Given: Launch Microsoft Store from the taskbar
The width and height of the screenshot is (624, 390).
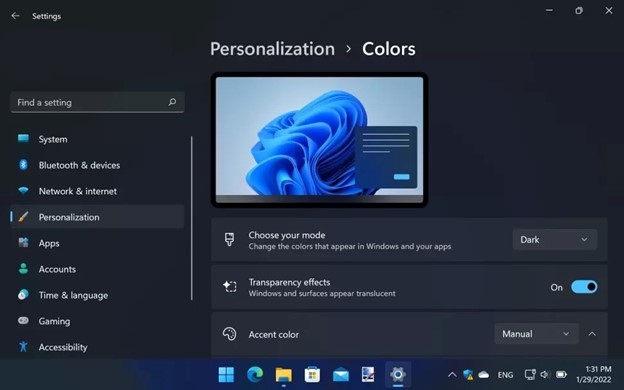Looking at the screenshot, I should (x=312, y=374).
